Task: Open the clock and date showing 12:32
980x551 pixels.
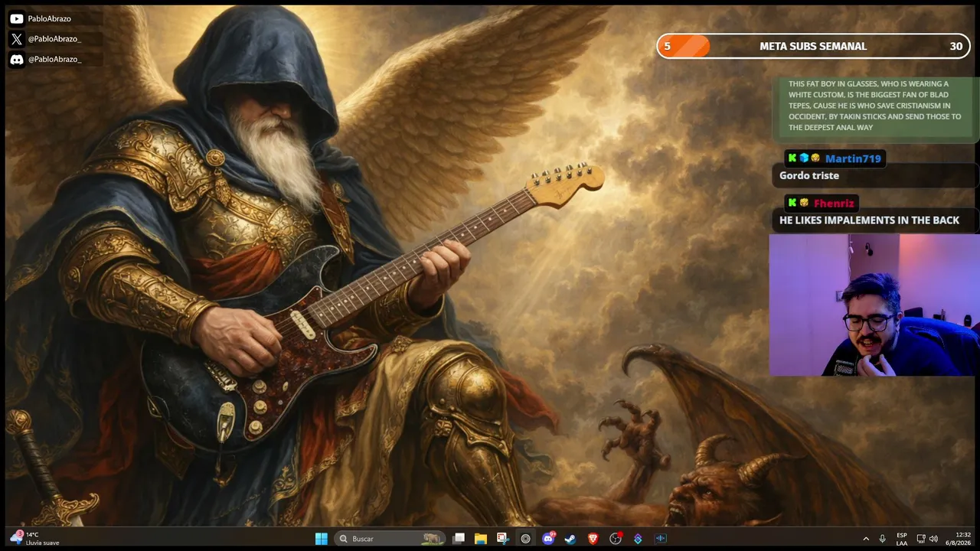Action: 958,539
